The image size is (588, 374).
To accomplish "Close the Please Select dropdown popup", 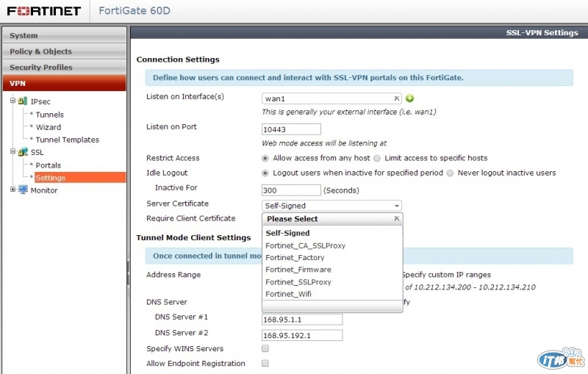I will pos(396,218).
